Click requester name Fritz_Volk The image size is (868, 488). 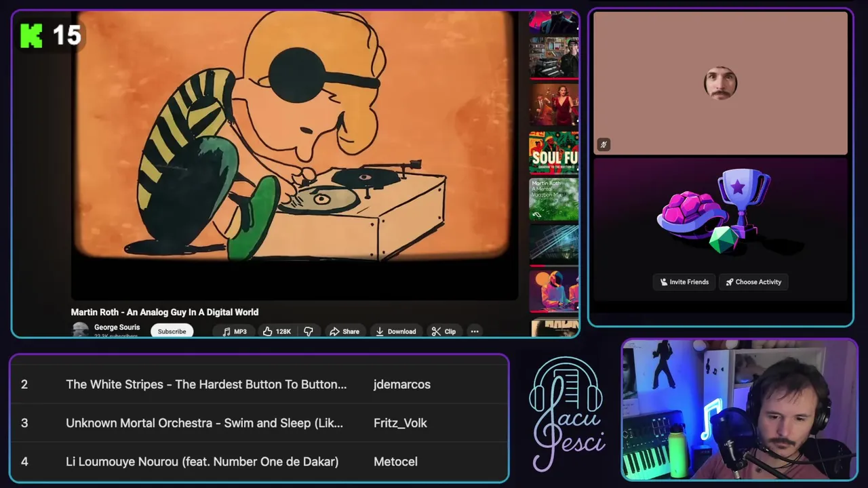click(x=400, y=423)
